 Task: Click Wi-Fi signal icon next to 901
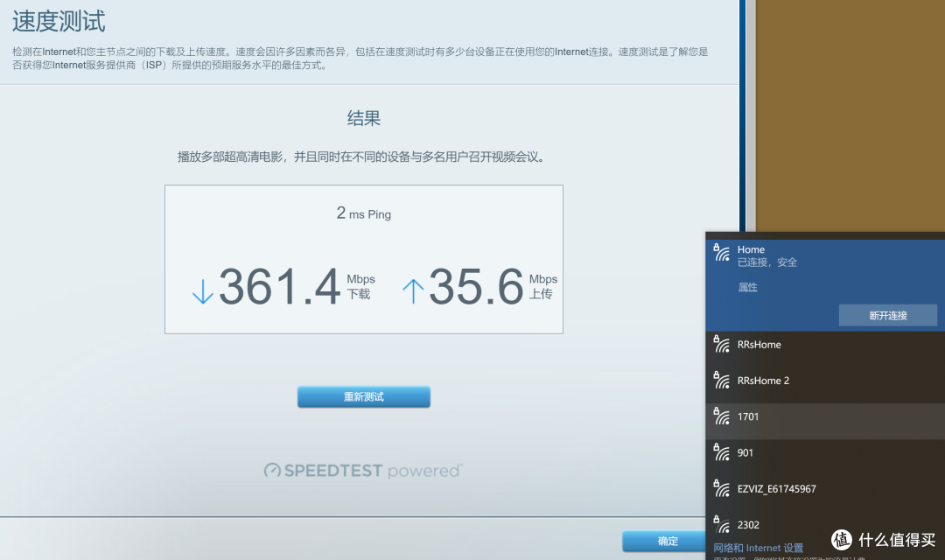coord(721,452)
